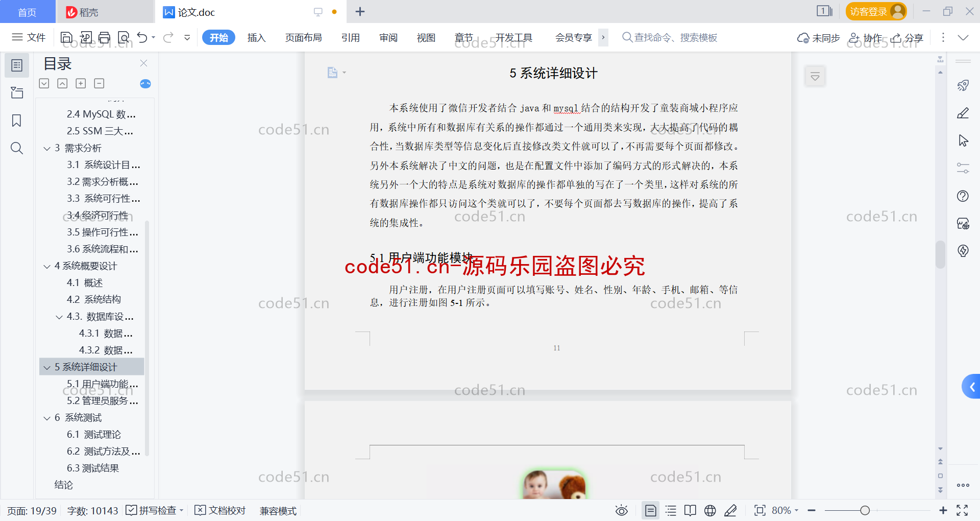Viewport: 980px width, 521px height.
Task: Click the document vertical scrollbar thumb
Action: click(940, 254)
